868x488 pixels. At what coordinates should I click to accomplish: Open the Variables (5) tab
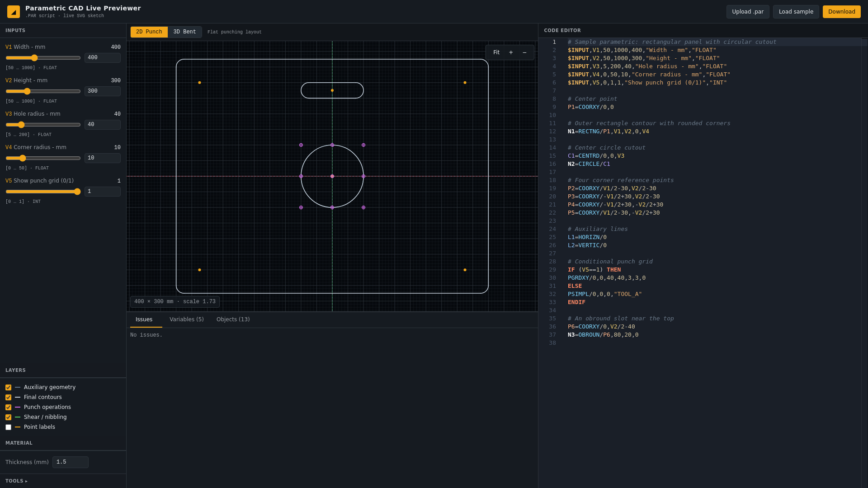[x=187, y=319]
